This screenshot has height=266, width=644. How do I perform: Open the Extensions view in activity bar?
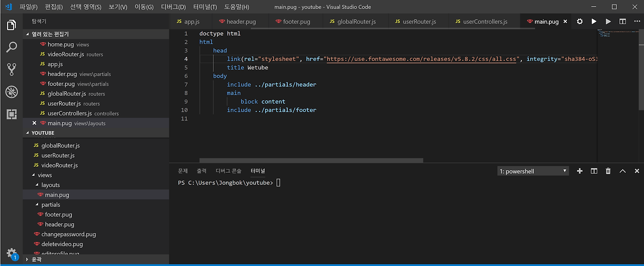tap(11, 114)
